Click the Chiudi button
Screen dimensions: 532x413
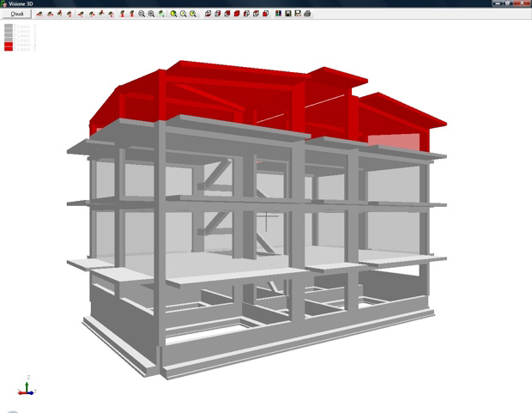[x=17, y=14]
